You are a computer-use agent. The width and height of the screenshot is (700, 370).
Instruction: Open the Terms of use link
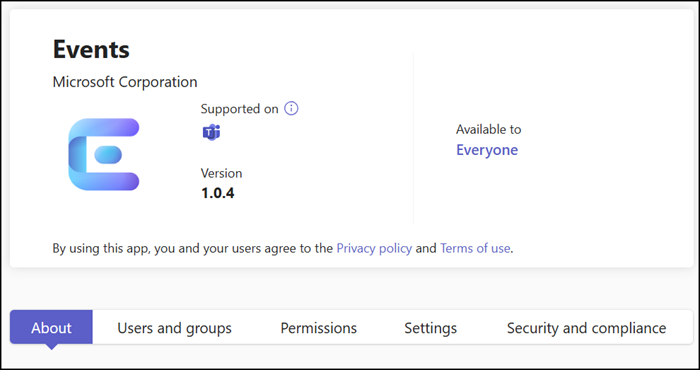coord(475,248)
